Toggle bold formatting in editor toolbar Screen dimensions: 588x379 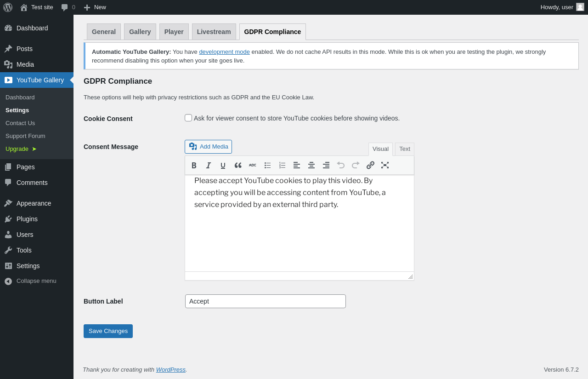[x=194, y=165]
